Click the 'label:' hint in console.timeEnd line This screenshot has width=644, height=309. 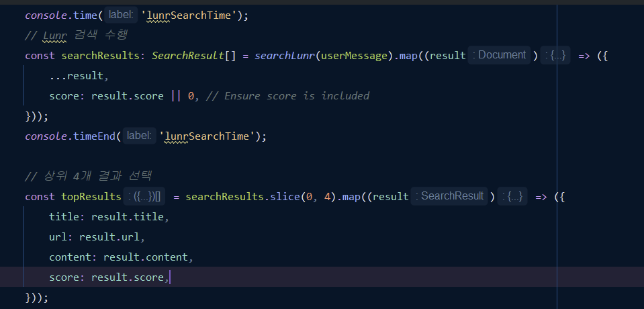coord(139,136)
